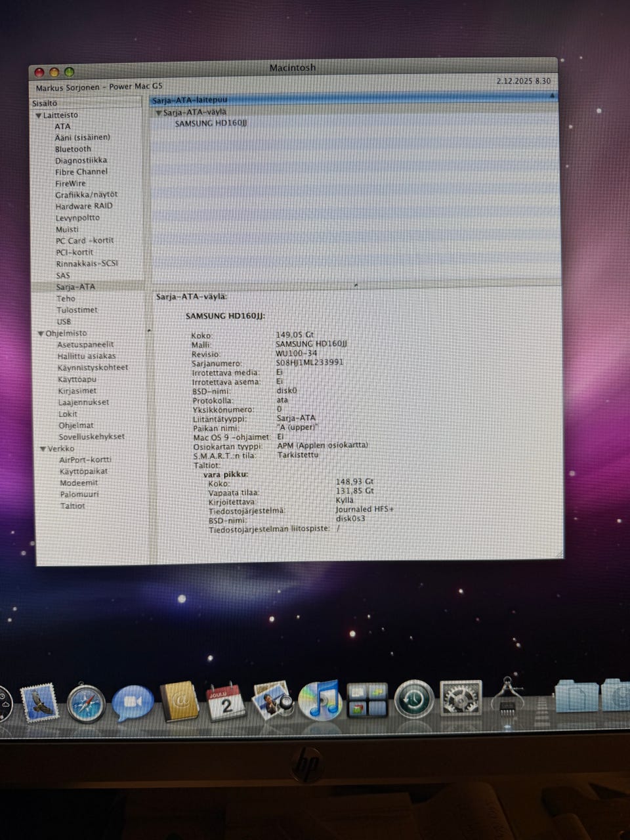630x840 pixels.
Task: Open iTunes from the dock
Action: pos(320,700)
